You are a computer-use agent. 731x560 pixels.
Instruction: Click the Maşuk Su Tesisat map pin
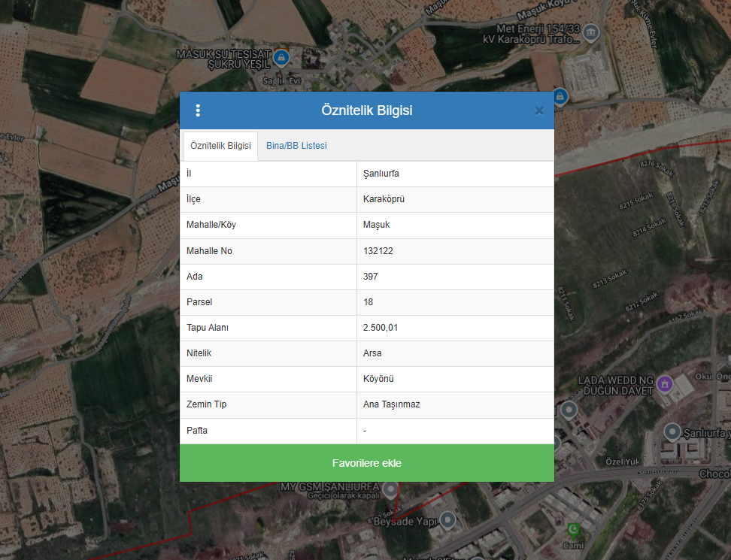point(281,57)
